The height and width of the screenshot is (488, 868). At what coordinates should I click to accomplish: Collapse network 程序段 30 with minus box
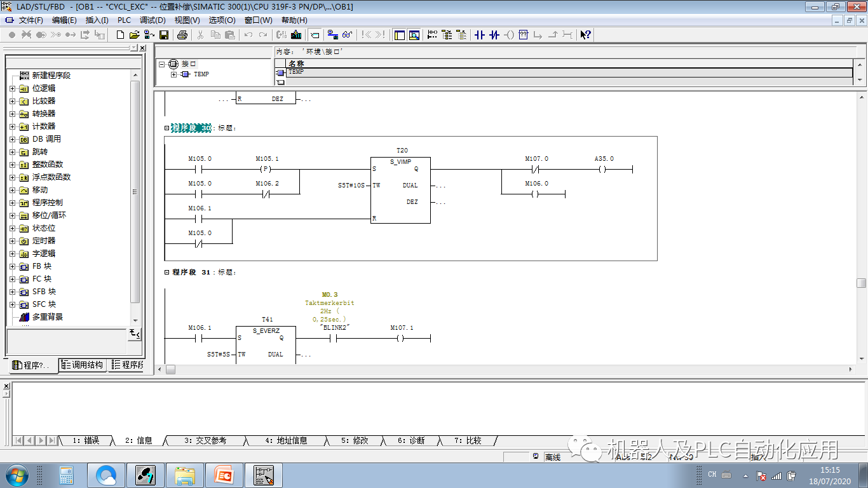coord(167,128)
